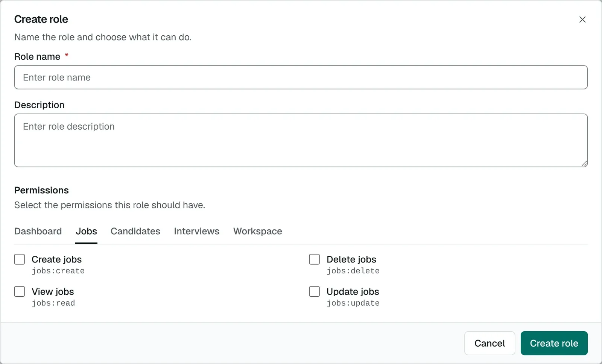Click the Permissions section heading

tap(41, 190)
